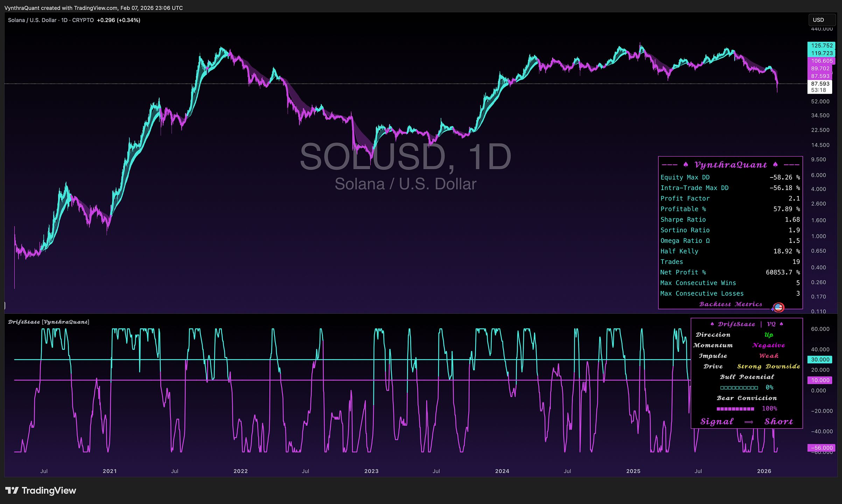Click the 119.723 price scale label
Image resolution: width=842 pixels, height=504 pixels.
click(821, 53)
